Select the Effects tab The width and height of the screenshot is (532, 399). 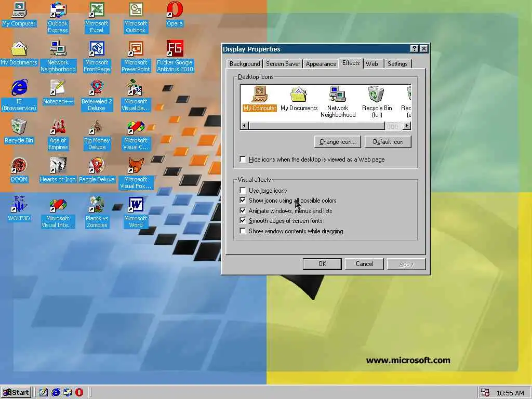coord(351,63)
